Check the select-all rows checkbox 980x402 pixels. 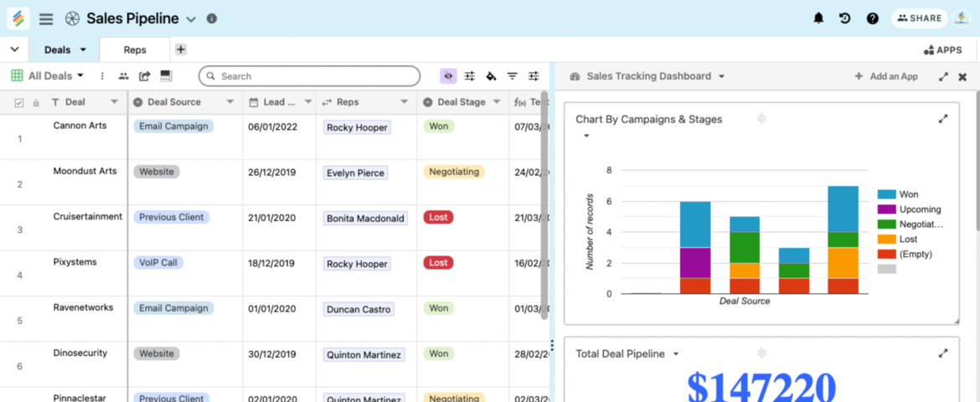(x=19, y=102)
